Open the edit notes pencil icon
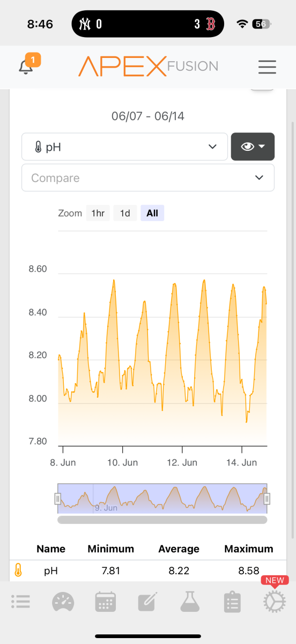Screen dimensions: 296x644 point(147,602)
